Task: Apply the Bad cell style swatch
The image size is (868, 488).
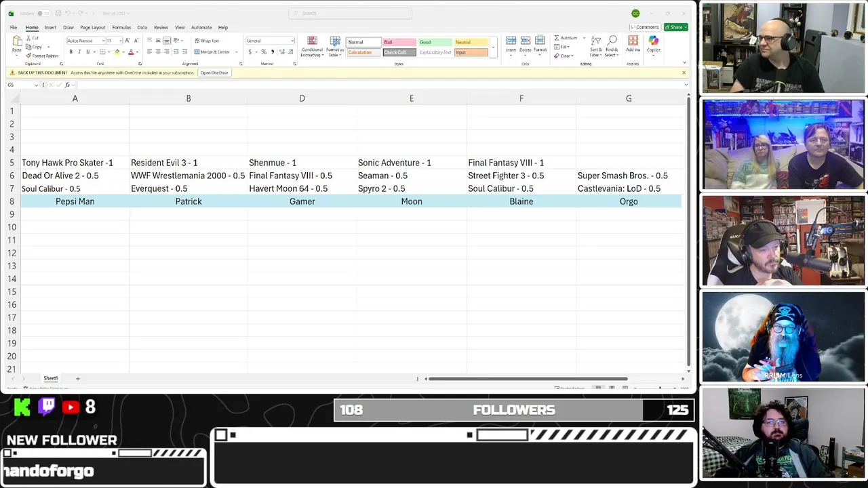Action: (x=399, y=42)
